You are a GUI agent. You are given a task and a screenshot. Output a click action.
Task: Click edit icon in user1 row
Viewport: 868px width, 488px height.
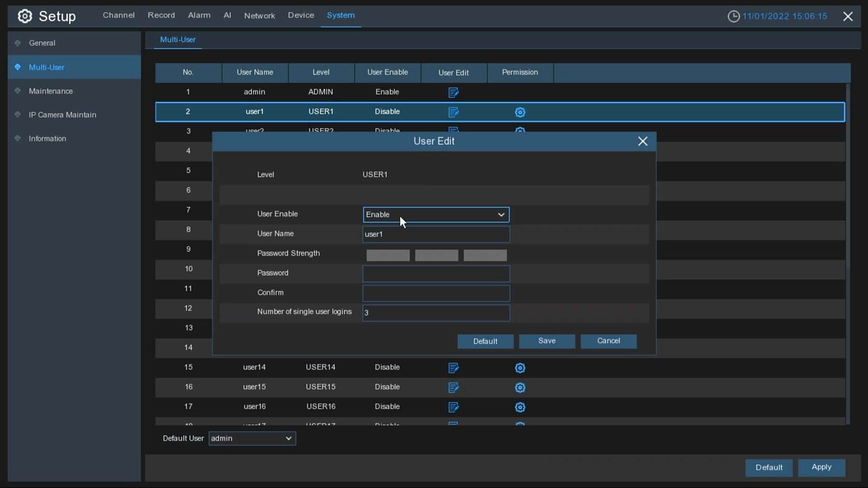pos(453,112)
